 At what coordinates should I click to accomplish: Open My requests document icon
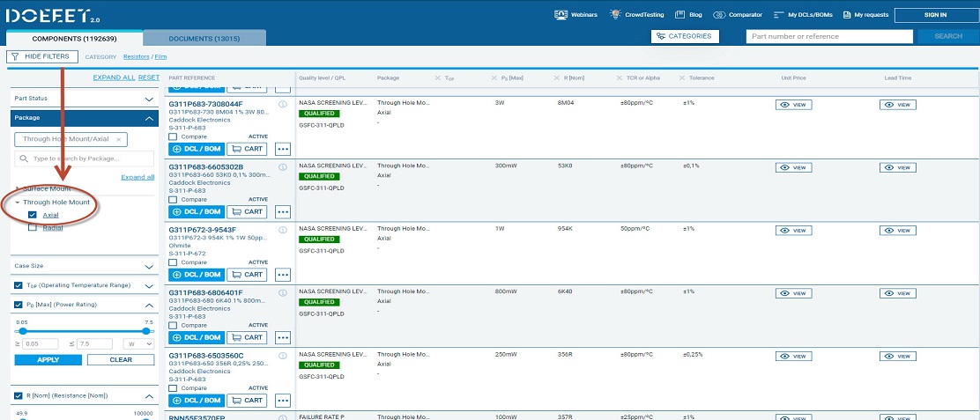tap(846, 14)
